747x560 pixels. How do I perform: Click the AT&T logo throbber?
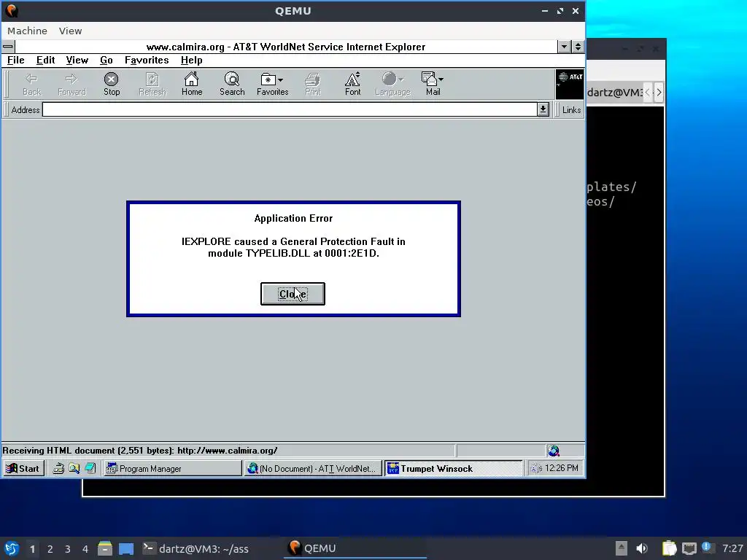[569, 85]
